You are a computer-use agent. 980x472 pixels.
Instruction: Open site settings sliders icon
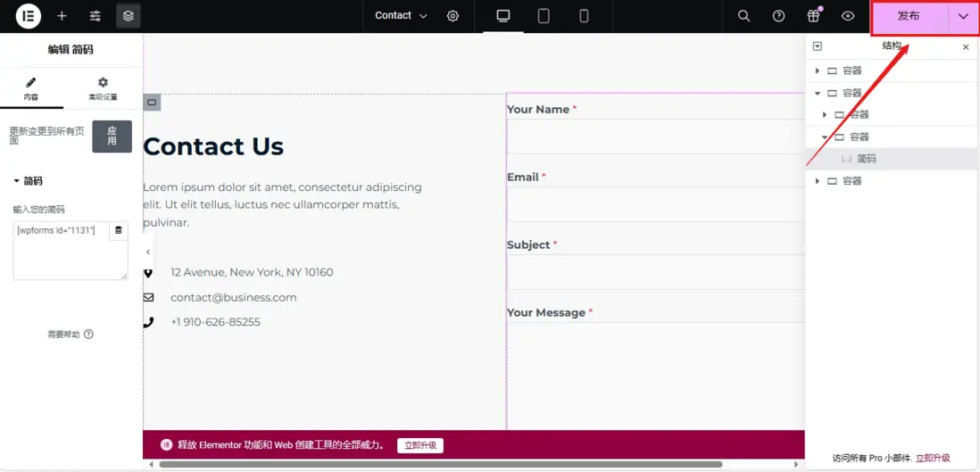pyautogui.click(x=95, y=16)
